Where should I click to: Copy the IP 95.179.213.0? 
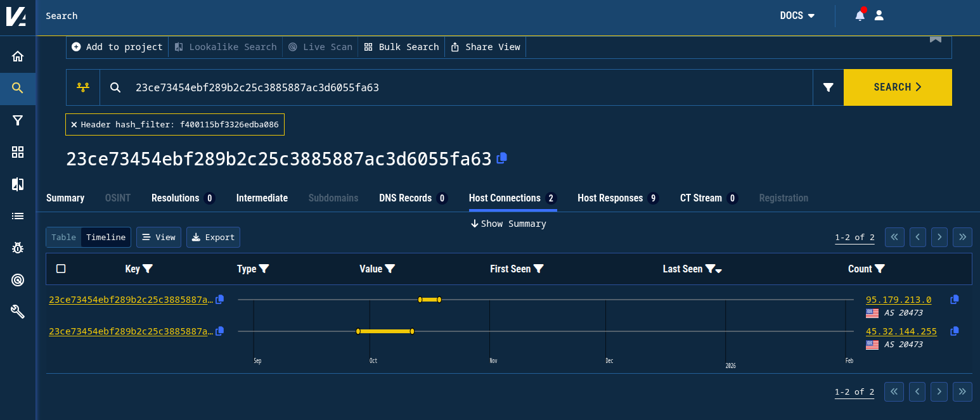point(954,299)
